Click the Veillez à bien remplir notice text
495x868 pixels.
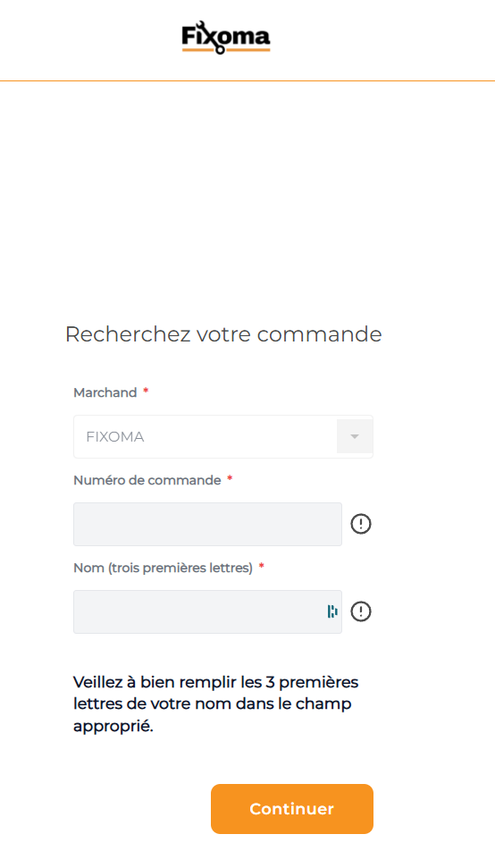[215, 704]
